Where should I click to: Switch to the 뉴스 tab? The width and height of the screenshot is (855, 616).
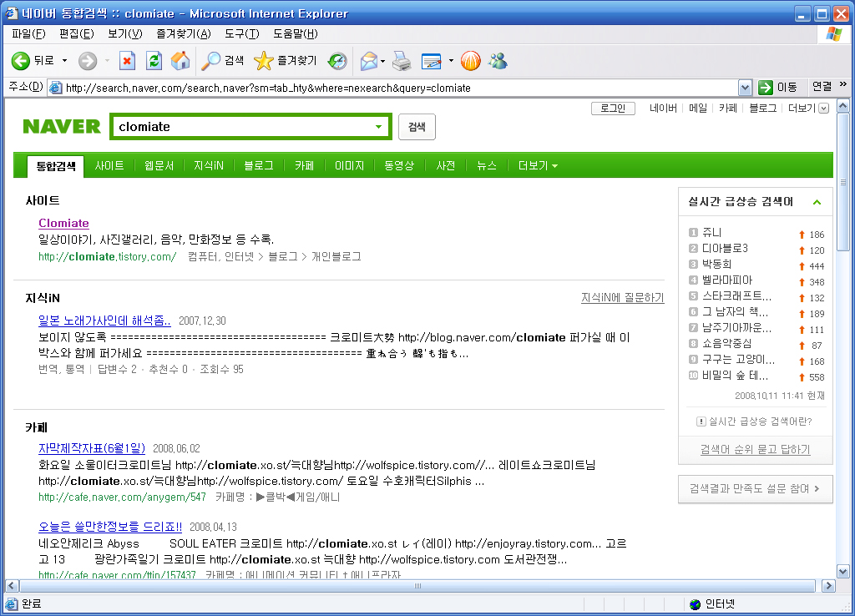(x=487, y=166)
